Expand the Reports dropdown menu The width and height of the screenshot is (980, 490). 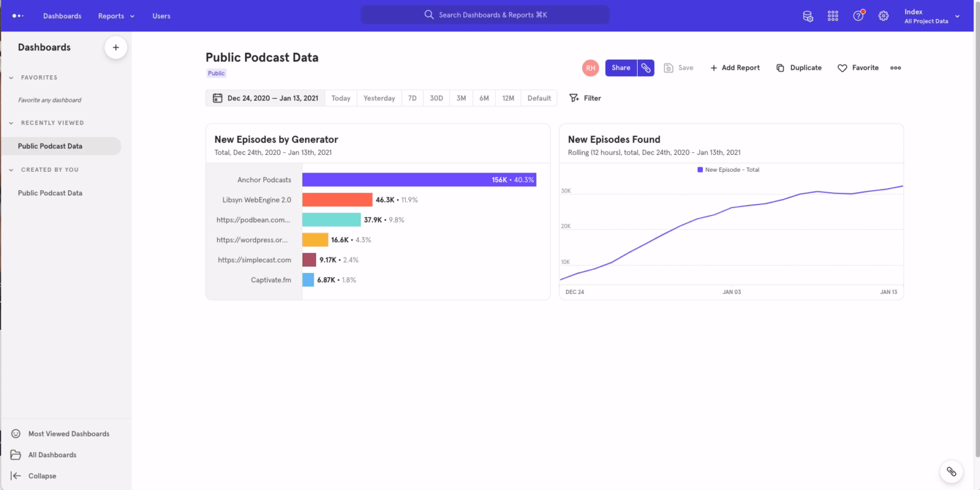click(x=116, y=16)
